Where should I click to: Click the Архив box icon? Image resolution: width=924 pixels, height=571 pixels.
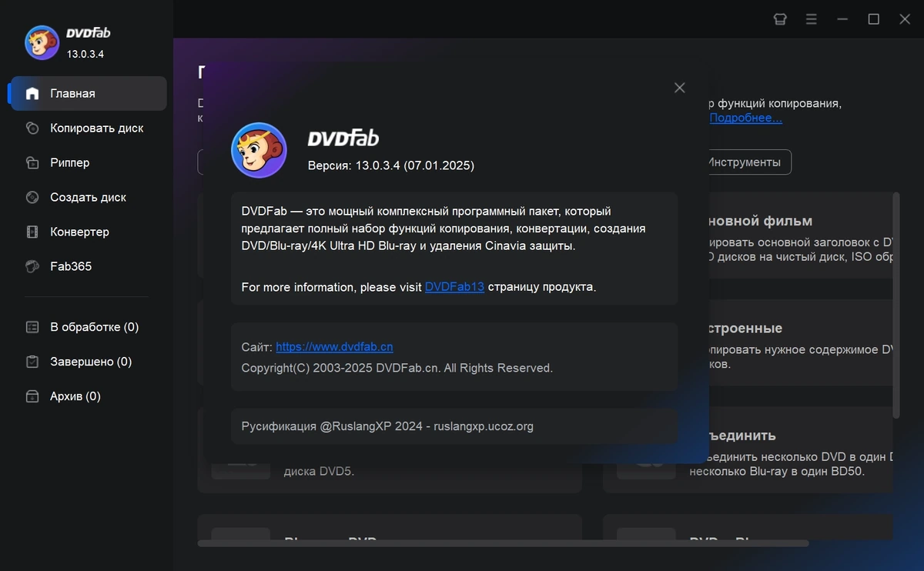[x=32, y=396]
